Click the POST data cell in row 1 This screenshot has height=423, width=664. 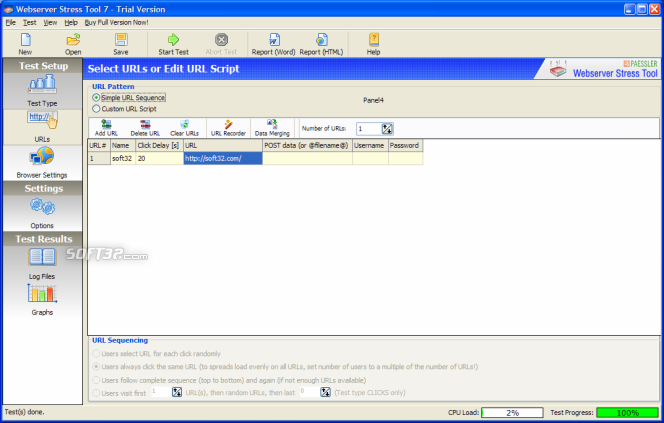[x=307, y=158]
